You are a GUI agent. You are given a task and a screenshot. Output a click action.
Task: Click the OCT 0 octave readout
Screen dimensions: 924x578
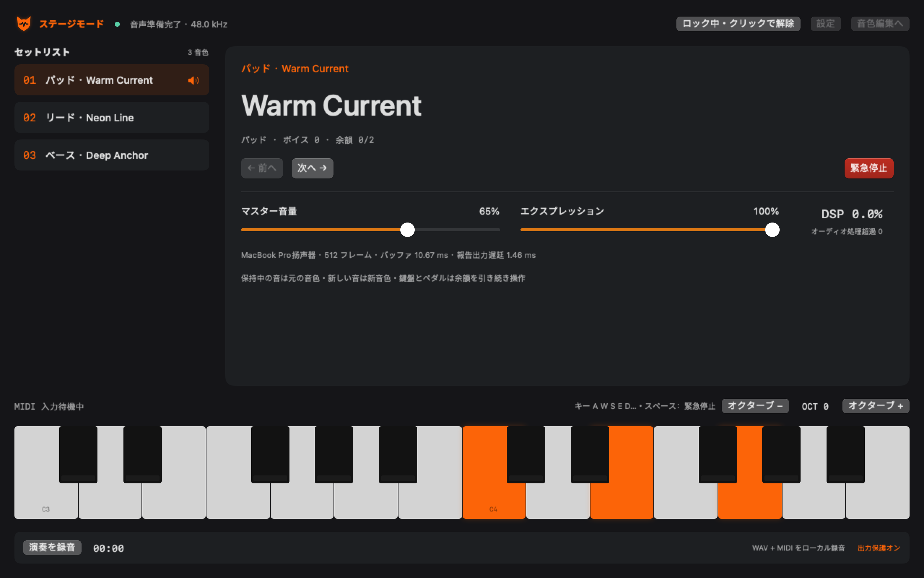pos(815,406)
